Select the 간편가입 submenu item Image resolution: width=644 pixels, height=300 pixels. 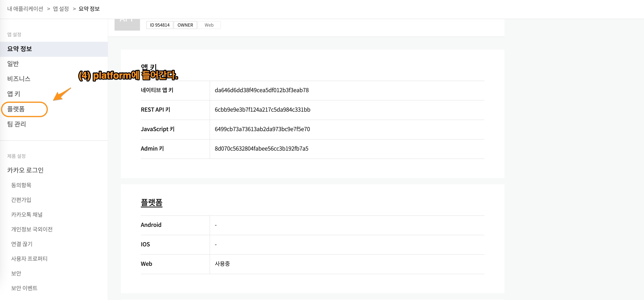click(x=21, y=200)
